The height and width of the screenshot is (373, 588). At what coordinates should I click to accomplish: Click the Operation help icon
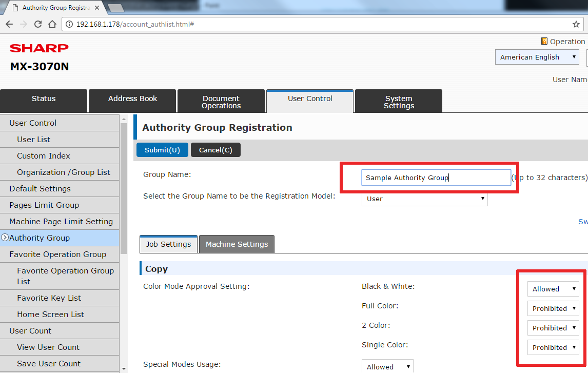click(544, 41)
